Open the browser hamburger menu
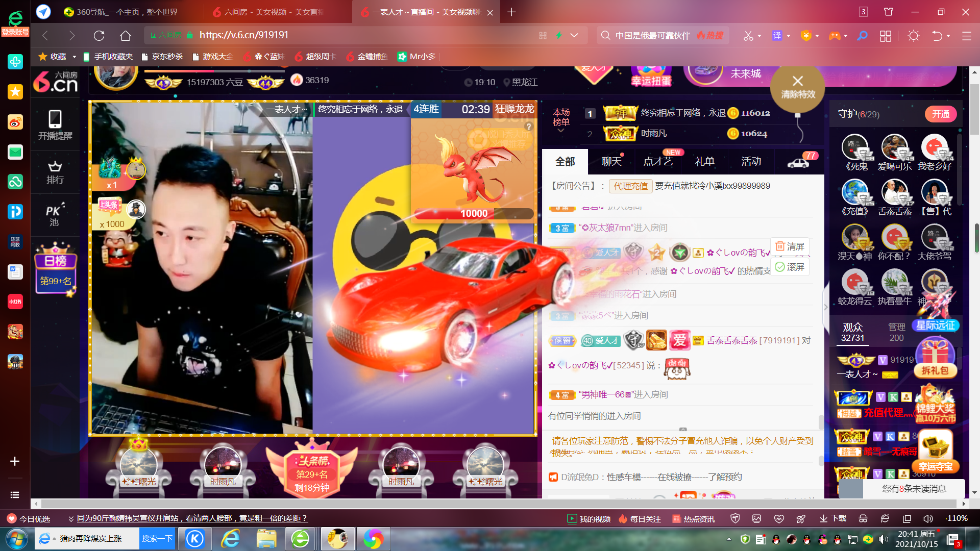This screenshot has width=980, height=551. [966, 36]
